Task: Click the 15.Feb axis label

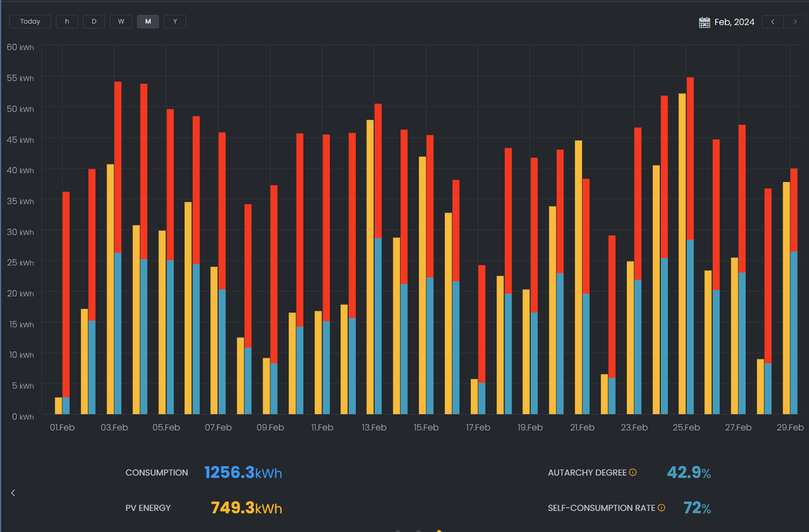Action: [x=426, y=427]
